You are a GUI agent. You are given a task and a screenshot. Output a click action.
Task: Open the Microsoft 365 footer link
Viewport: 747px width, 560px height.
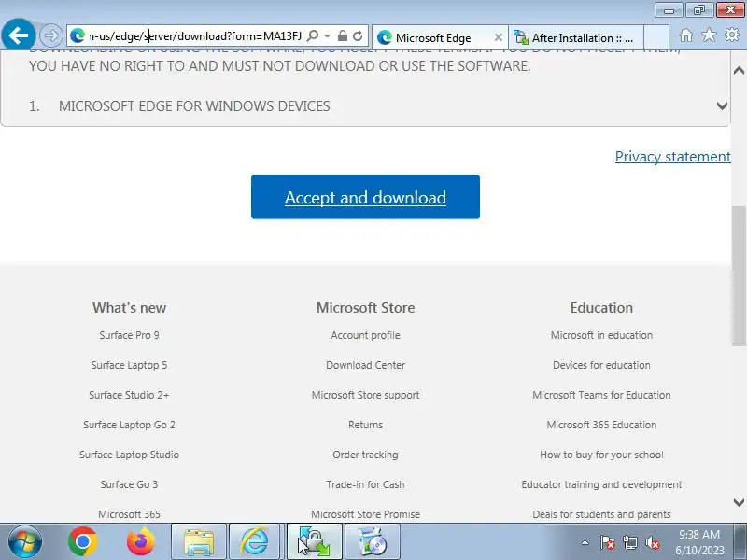pyautogui.click(x=129, y=514)
